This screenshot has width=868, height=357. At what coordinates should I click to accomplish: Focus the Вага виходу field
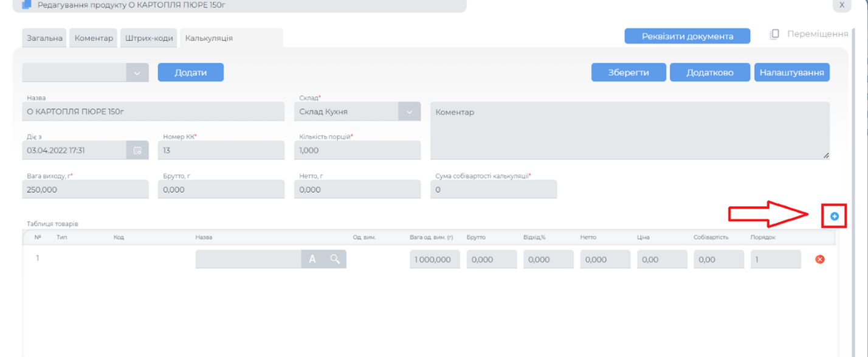click(85, 190)
